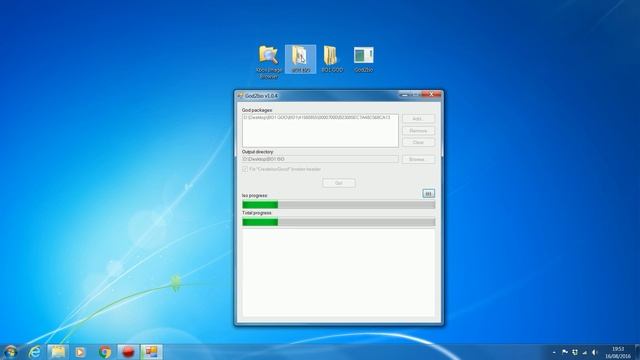Click the Total progress bar

point(338,222)
